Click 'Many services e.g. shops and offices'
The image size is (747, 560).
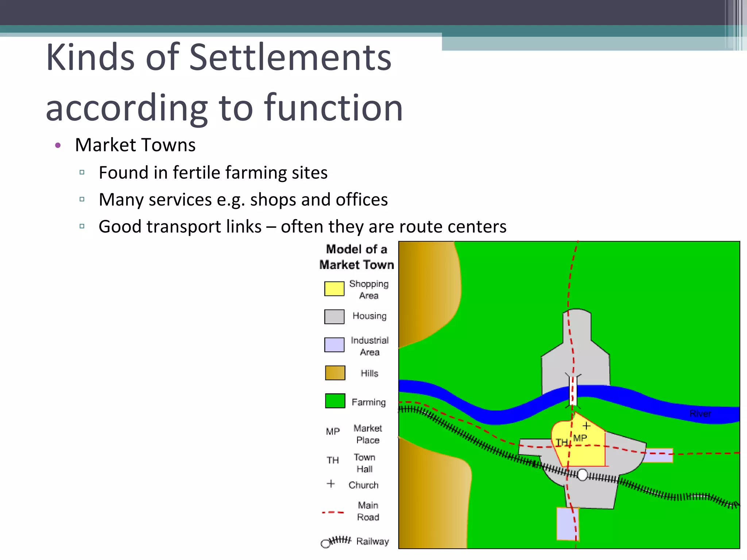(x=243, y=200)
